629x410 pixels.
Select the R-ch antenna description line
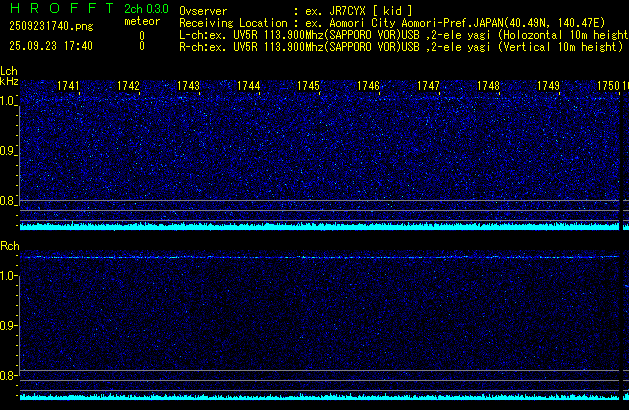click(400, 46)
